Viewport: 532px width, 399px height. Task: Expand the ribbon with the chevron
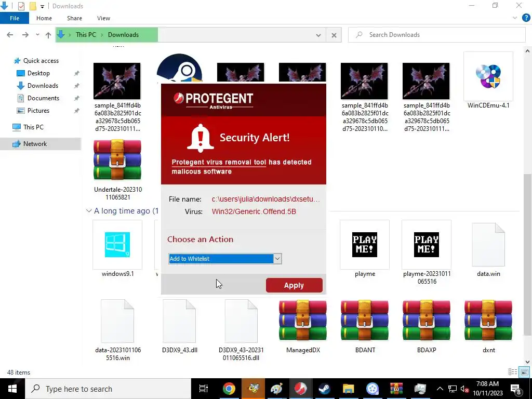(x=515, y=18)
